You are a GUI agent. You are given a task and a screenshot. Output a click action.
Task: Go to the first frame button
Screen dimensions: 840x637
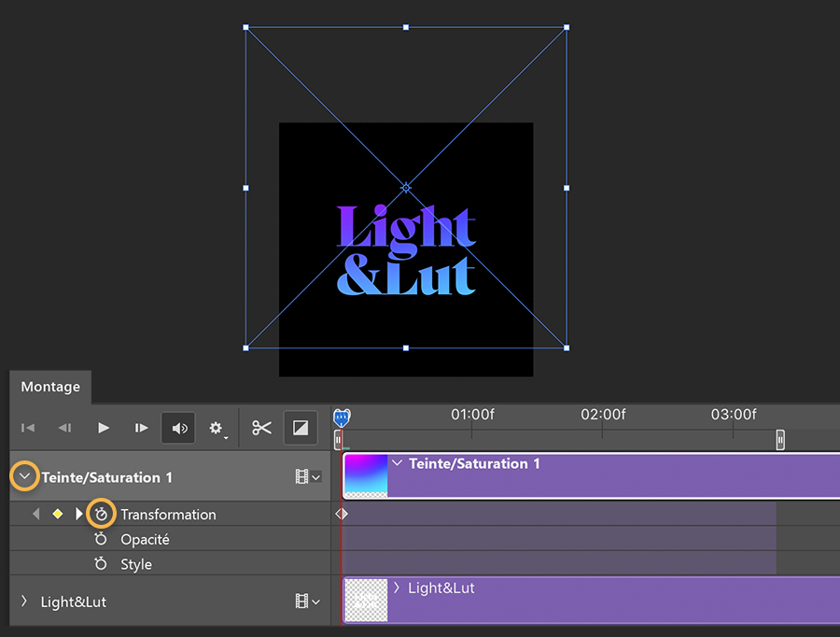point(28,428)
